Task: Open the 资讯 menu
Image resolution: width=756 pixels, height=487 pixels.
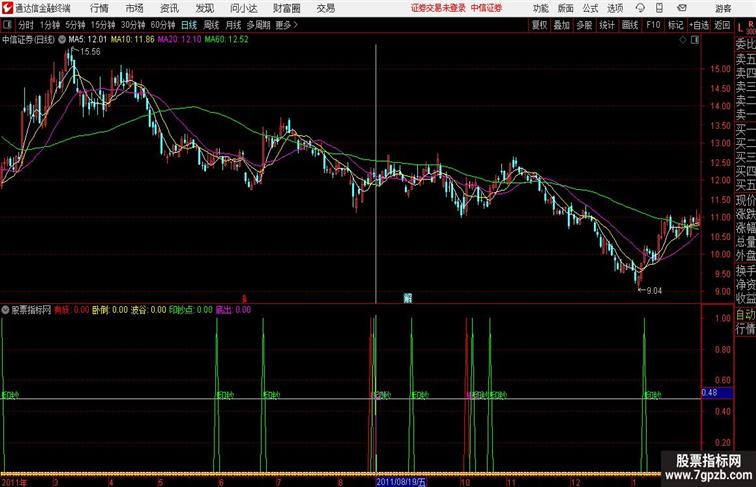Action: pyautogui.click(x=169, y=8)
